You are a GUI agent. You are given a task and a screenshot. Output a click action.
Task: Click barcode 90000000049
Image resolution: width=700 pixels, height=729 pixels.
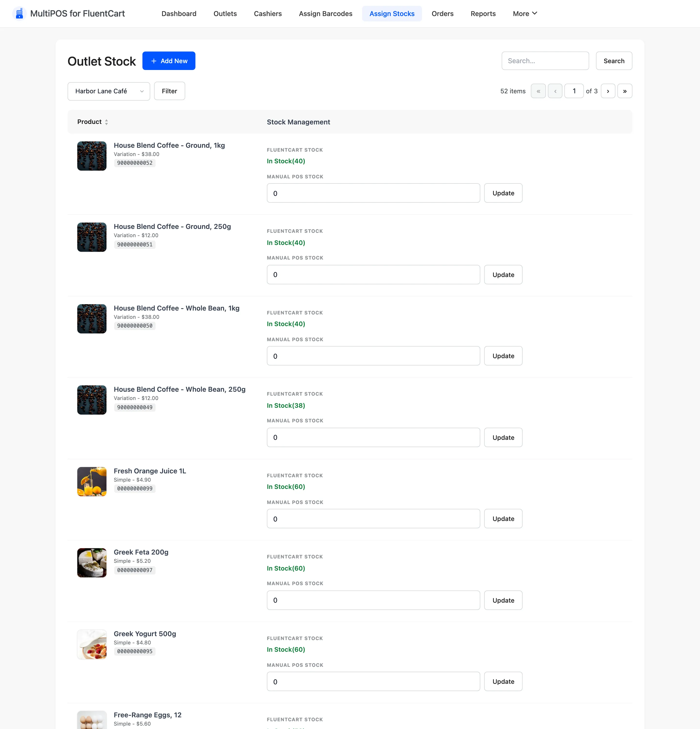pyautogui.click(x=135, y=407)
